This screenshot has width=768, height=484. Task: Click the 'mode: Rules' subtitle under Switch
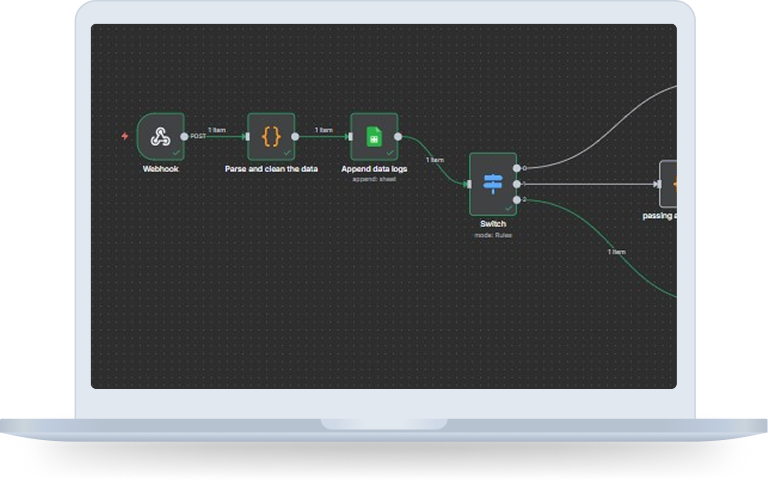pos(493,234)
